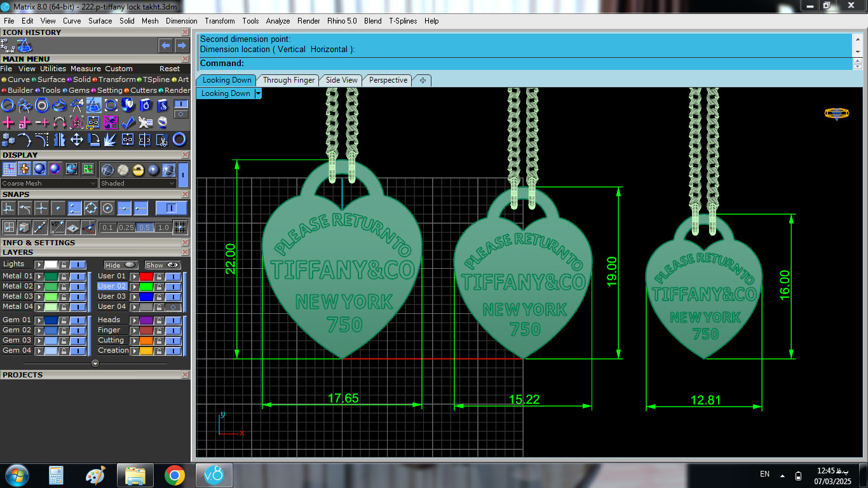Image resolution: width=868 pixels, height=488 pixels.
Task: Click the Hide layers button
Action: coord(121,265)
